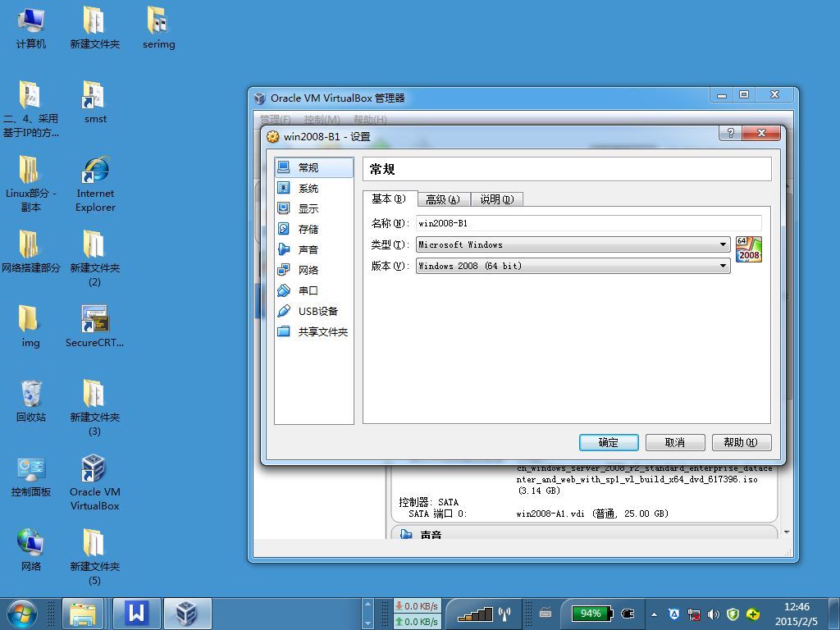Select the 网络搭建部分 folder
The height and width of the screenshot is (630, 840).
[30, 253]
